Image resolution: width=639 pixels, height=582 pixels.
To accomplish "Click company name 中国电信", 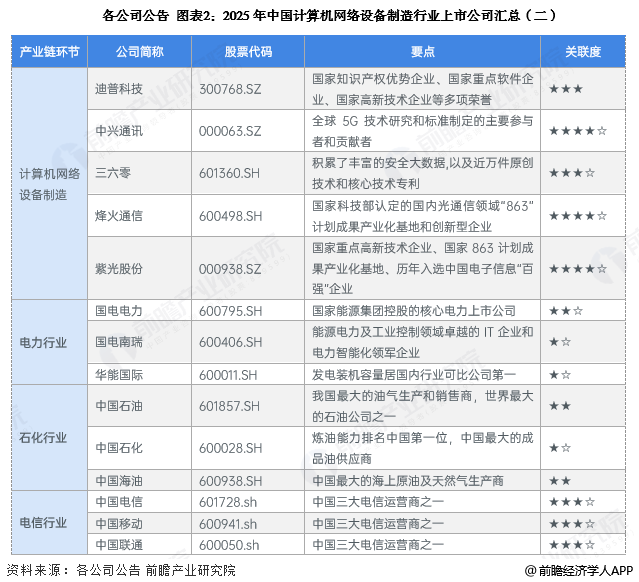I will click(x=119, y=502).
